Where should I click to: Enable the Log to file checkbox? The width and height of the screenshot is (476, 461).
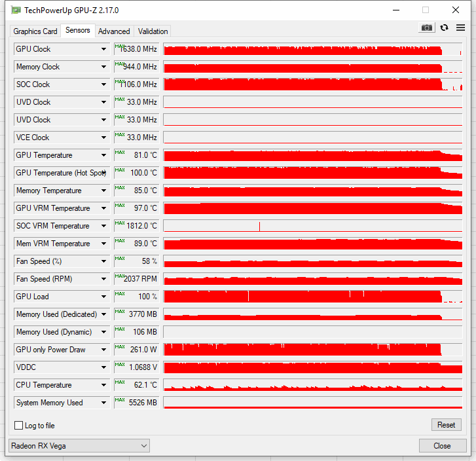(x=18, y=425)
